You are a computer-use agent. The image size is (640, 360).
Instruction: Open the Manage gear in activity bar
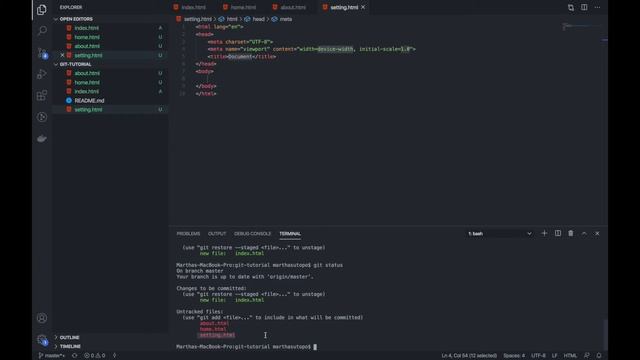[42, 340]
